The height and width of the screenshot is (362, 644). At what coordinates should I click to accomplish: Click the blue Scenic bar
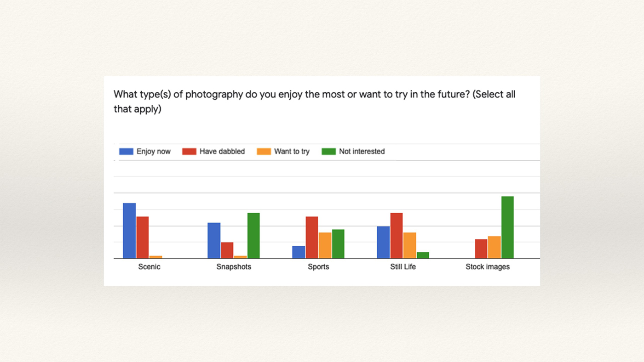[129, 231]
